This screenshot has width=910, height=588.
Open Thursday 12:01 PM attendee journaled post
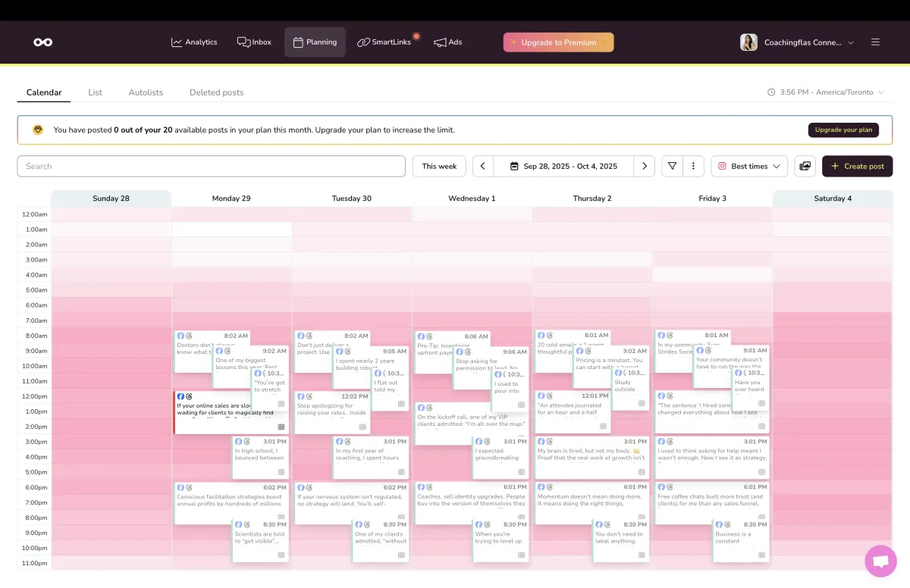point(573,411)
